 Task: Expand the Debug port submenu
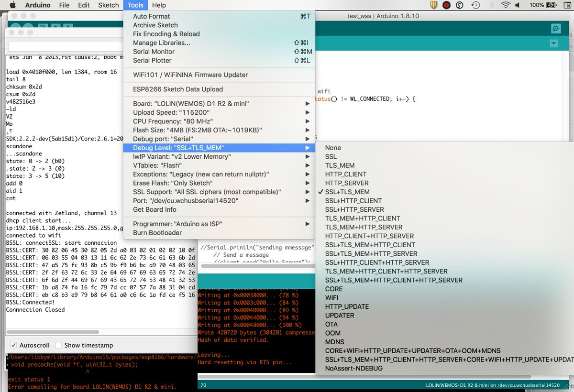click(219, 139)
